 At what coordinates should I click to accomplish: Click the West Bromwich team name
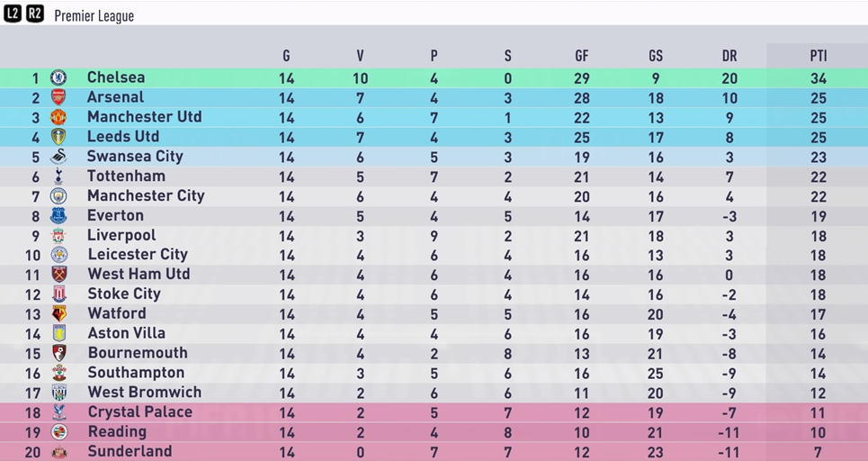[145, 392]
